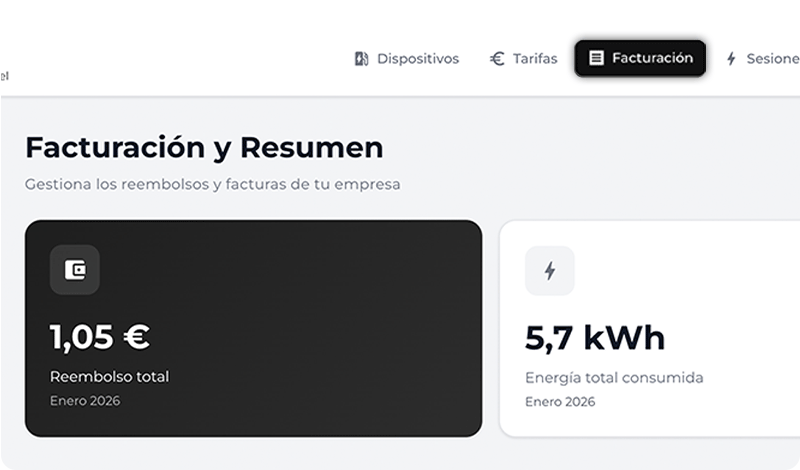Click the 5,7 kWh energy value
Image resolution: width=800 pixels, height=470 pixels.
pos(595,338)
